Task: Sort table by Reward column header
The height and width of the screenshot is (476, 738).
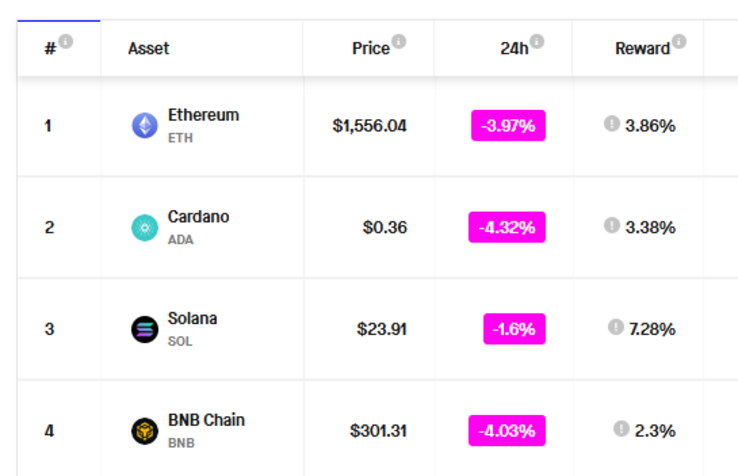Action: click(642, 48)
